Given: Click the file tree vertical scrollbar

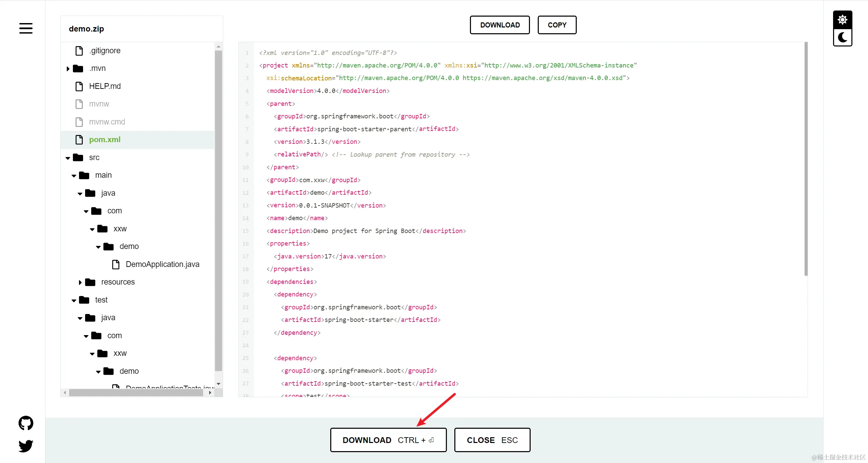Looking at the screenshot, I should coord(219,210).
